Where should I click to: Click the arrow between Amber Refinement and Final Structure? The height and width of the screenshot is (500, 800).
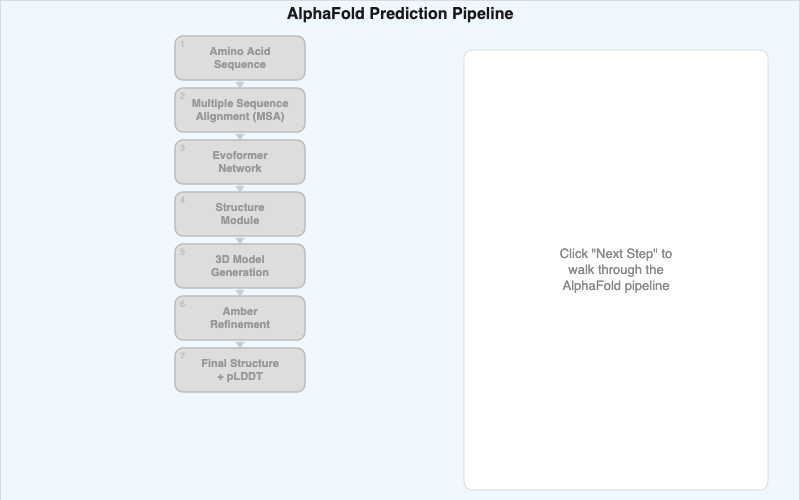point(240,344)
